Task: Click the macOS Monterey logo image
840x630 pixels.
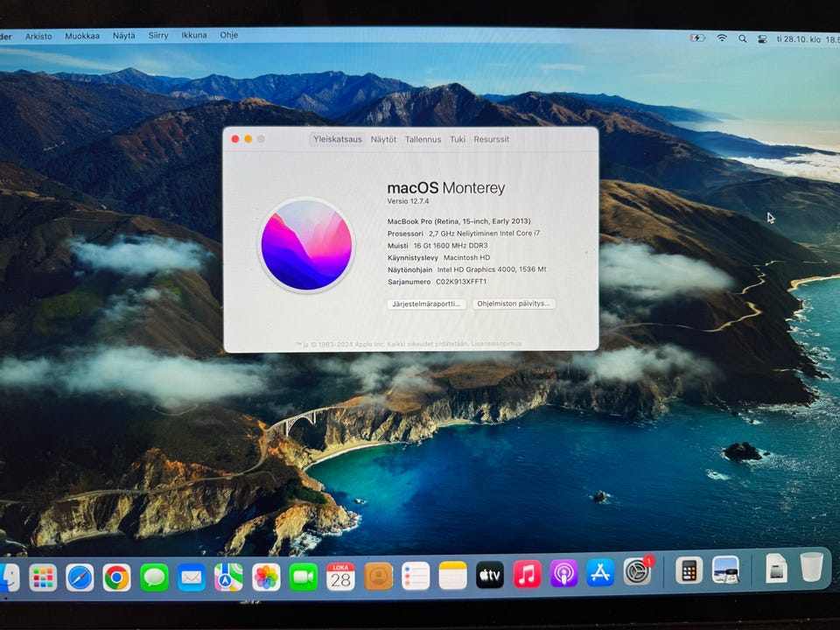Action: click(306, 245)
